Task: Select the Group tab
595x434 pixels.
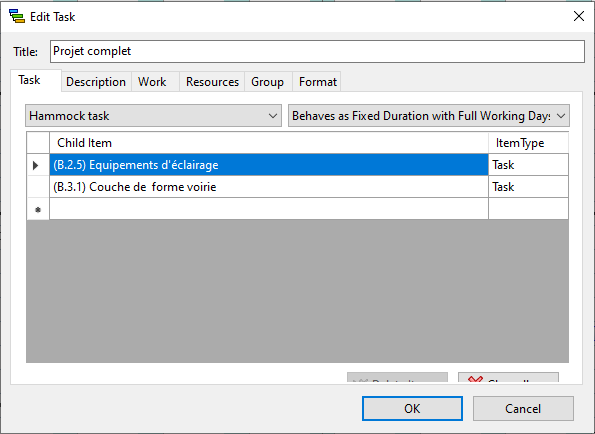Action: (x=268, y=82)
